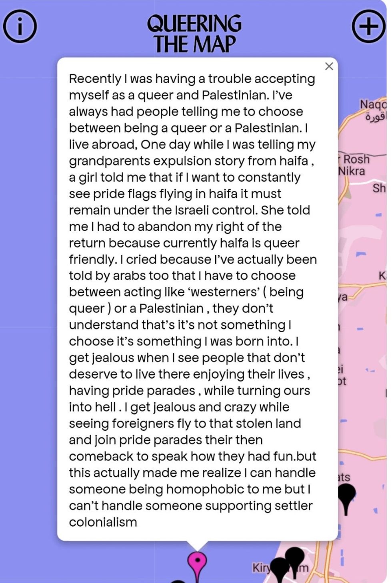
Task: Click the 'ats' map label beside the popup
Action: click(x=344, y=477)
